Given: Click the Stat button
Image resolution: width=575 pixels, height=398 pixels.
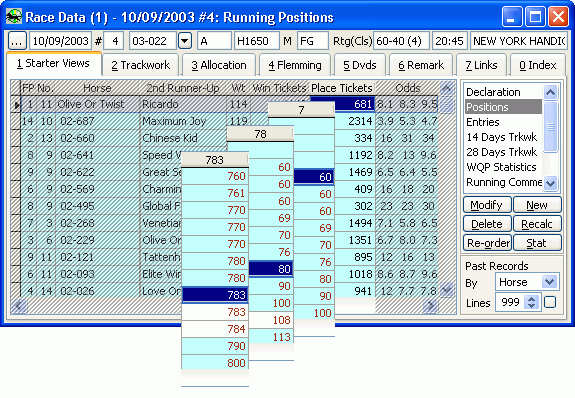Looking at the screenshot, I should click(537, 243).
